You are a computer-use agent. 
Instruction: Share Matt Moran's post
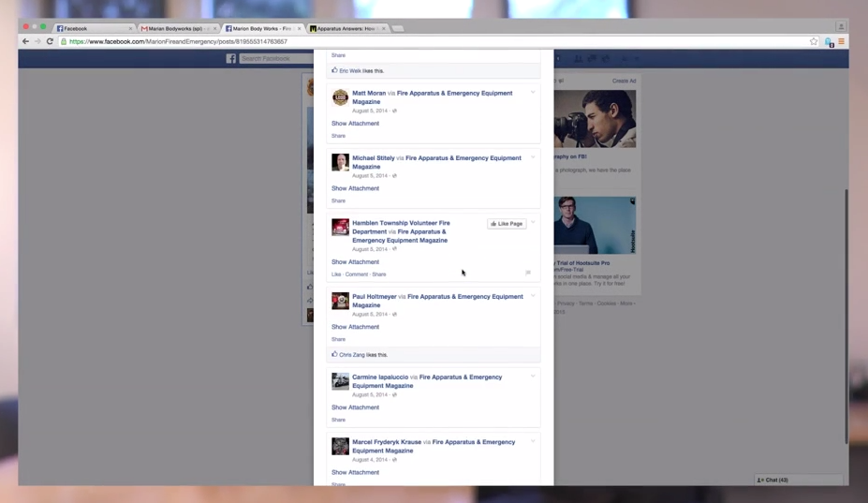(338, 136)
